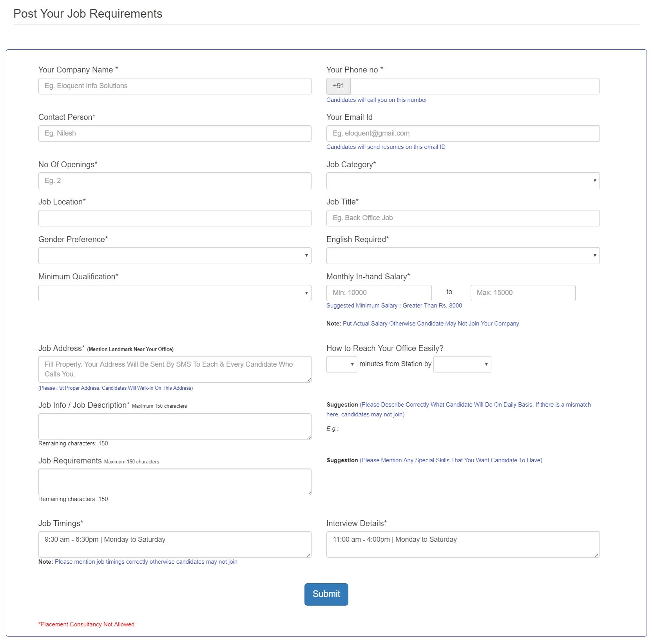Image resolution: width=654 pixels, height=644 pixels.
Task: Click the Submit button
Action: (326, 594)
